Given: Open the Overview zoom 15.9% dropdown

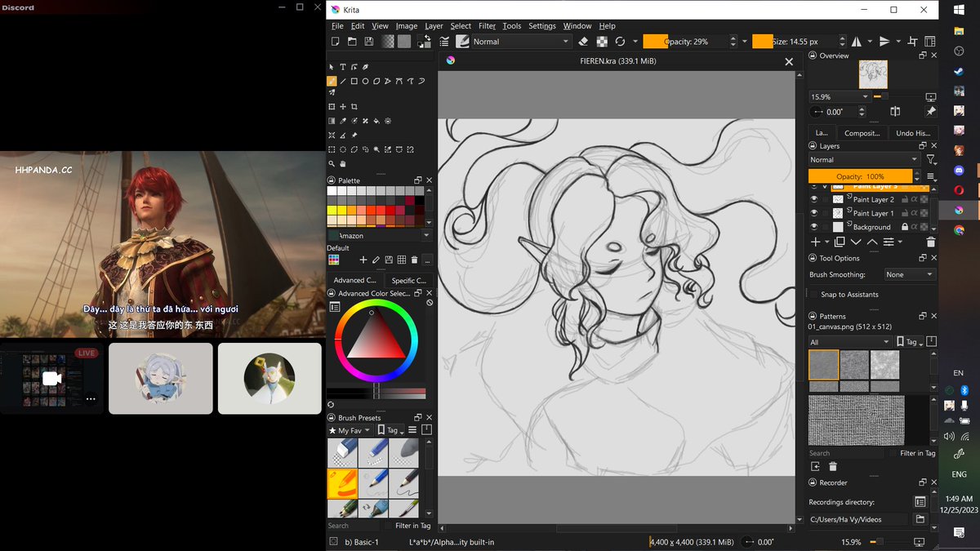Looking at the screenshot, I should coord(839,96).
